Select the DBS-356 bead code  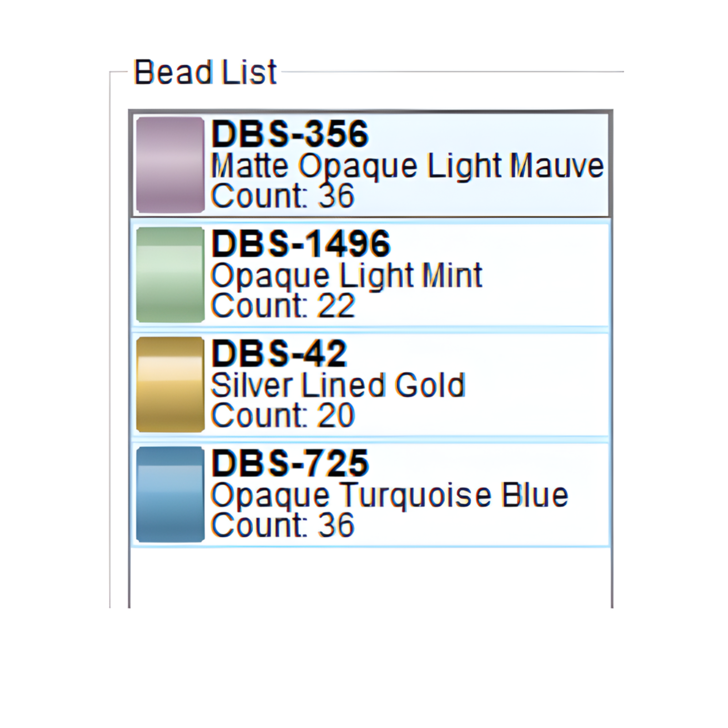[290, 134]
